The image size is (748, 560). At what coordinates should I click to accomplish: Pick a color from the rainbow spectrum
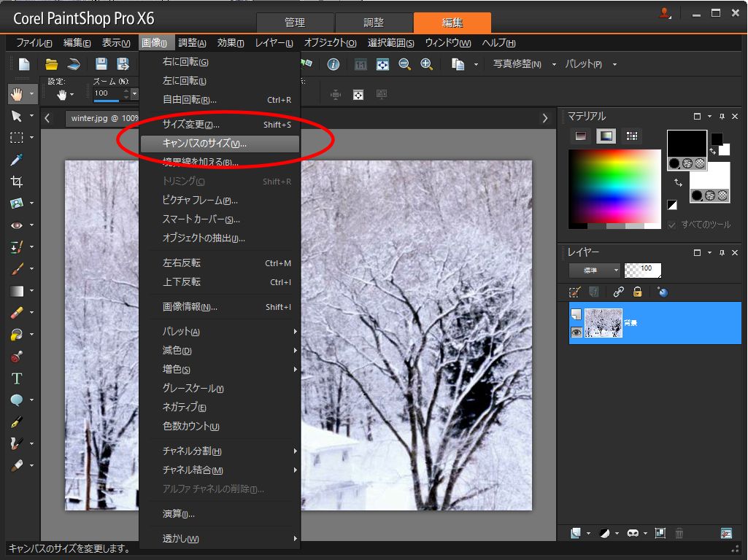click(x=614, y=186)
